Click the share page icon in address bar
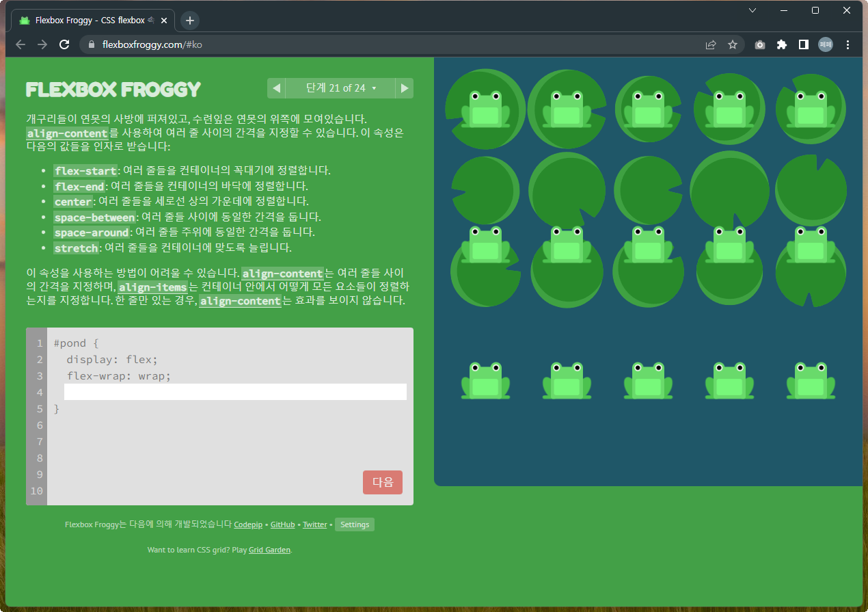This screenshot has height=612, width=868. coord(711,44)
